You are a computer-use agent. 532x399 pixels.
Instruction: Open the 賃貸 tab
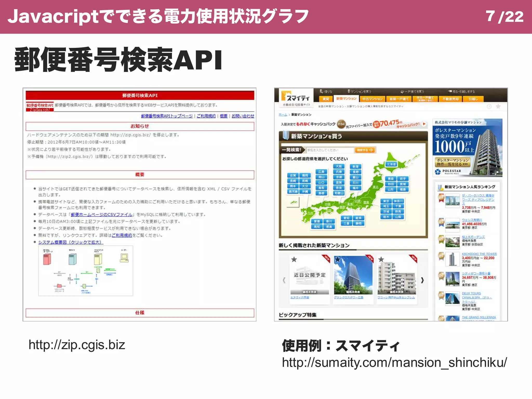point(326,99)
